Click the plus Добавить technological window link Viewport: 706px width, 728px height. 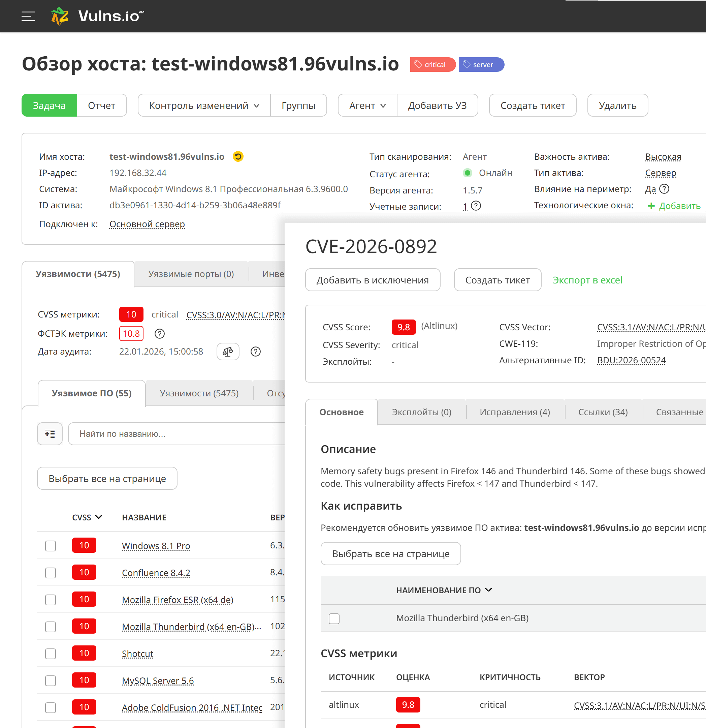tap(674, 206)
